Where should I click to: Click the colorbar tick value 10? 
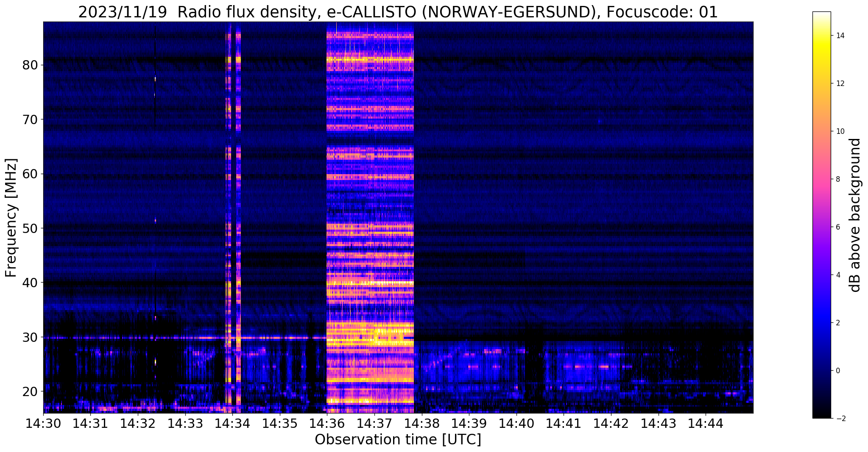pyautogui.click(x=840, y=131)
